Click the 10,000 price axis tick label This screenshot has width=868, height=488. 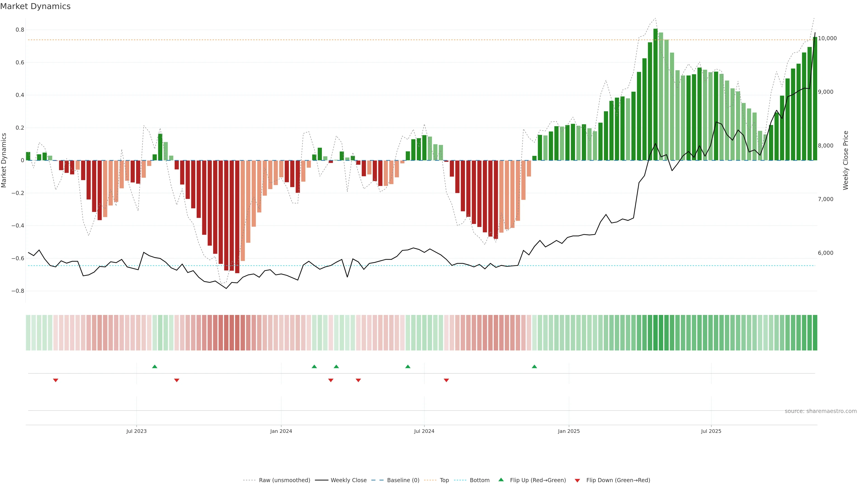pyautogui.click(x=827, y=38)
